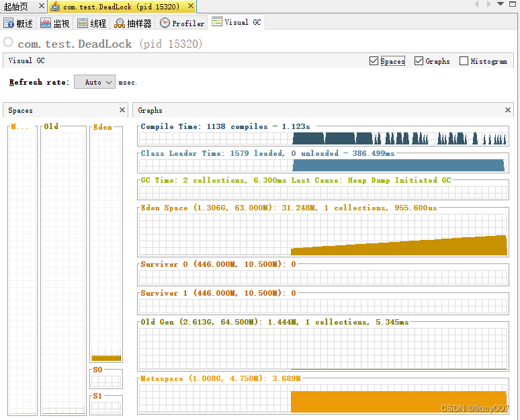Click the 概述 tab icon
This screenshot has width=520, height=420.
(x=9, y=23)
